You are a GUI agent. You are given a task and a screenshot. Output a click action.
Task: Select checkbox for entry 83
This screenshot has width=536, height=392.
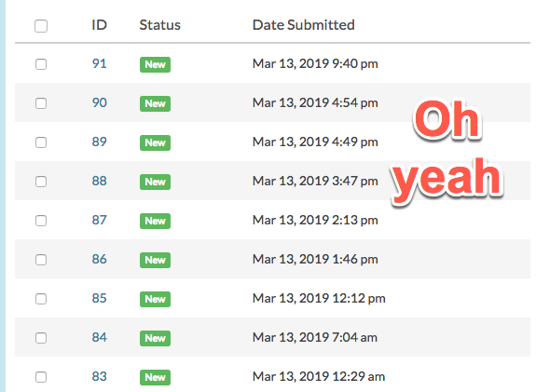click(41, 377)
